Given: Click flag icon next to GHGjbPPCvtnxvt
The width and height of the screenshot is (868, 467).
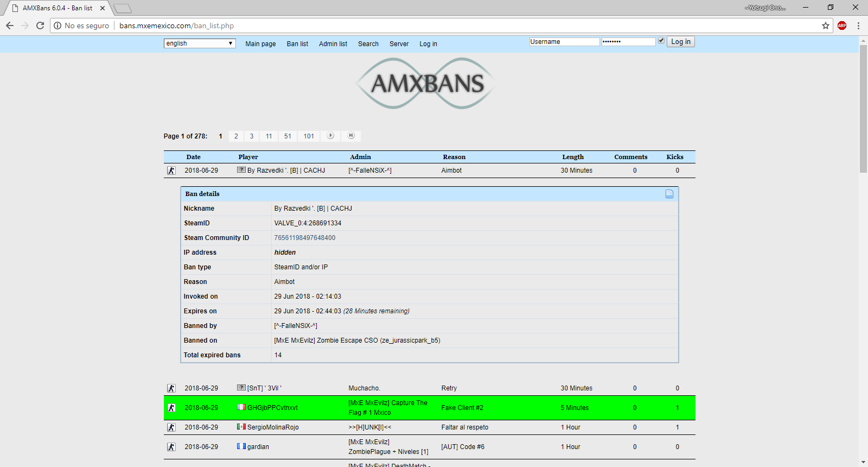Looking at the screenshot, I should click(241, 407).
